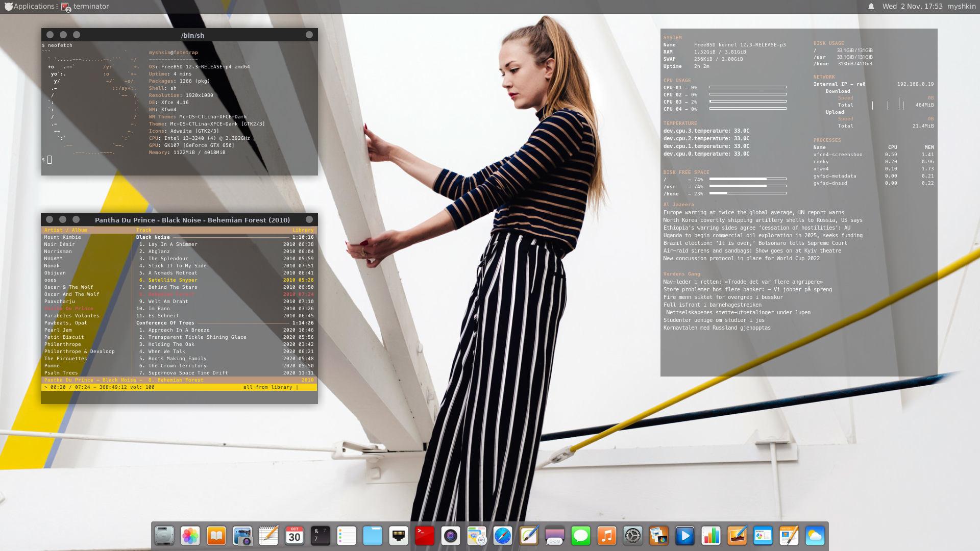Open System Settings gear icon in dock
Image resolution: width=980 pixels, height=551 pixels.
[x=633, y=536]
